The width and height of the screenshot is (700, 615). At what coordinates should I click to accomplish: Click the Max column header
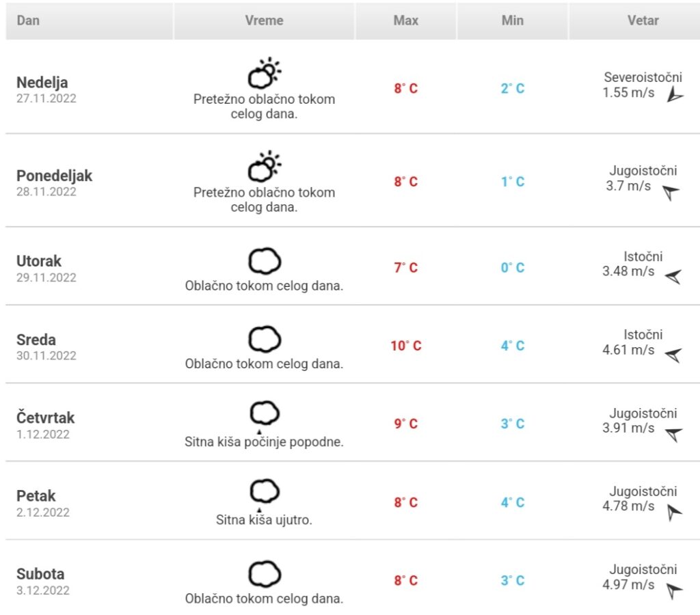[x=406, y=20]
